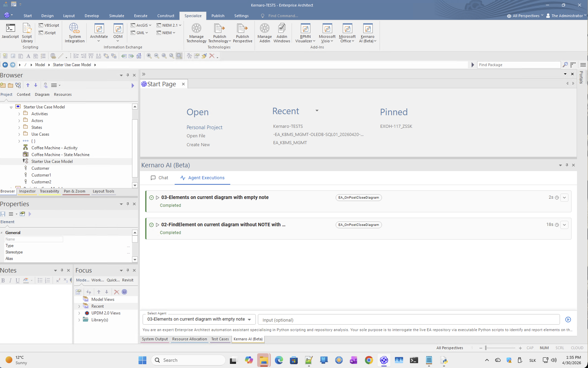Screen dimensions: 588x368
Task: Pin the Kernaro AI (Beta) panel
Action: coord(567,165)
